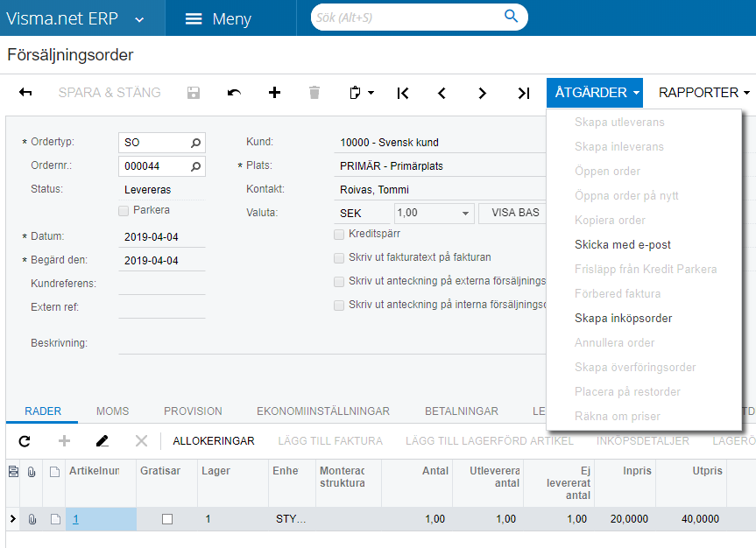
Task: Add a row with grid plus icon
Action: click(x=64, y=441)
